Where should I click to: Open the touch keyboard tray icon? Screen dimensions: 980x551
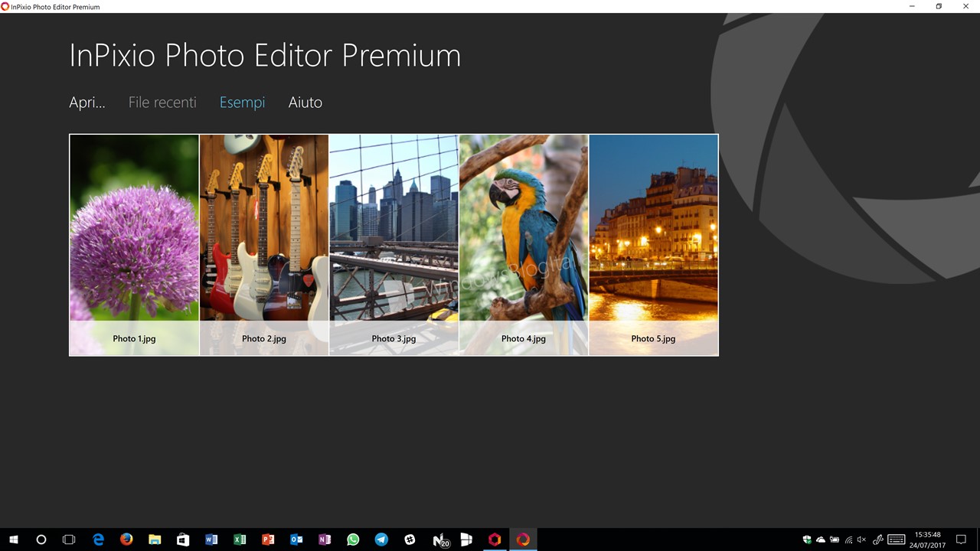(897, 540)
